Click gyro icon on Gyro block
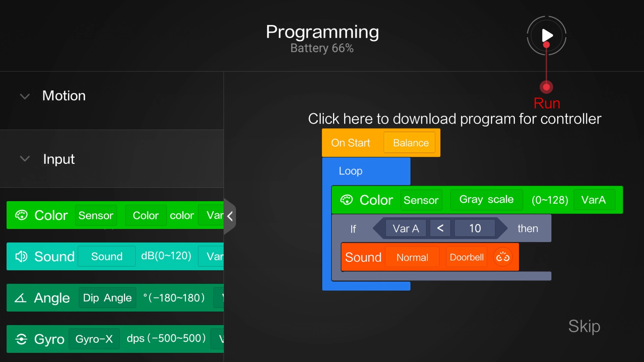The height and width of the screenshot is (362, 644). click(21, 339)
